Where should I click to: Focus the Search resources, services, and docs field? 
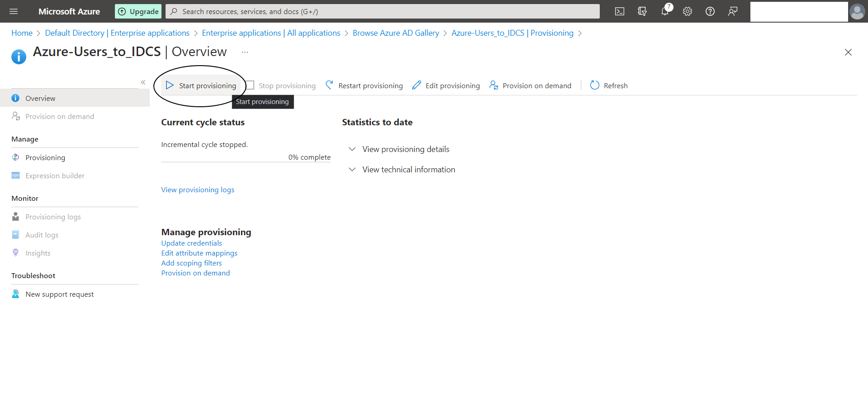point(383,11)
